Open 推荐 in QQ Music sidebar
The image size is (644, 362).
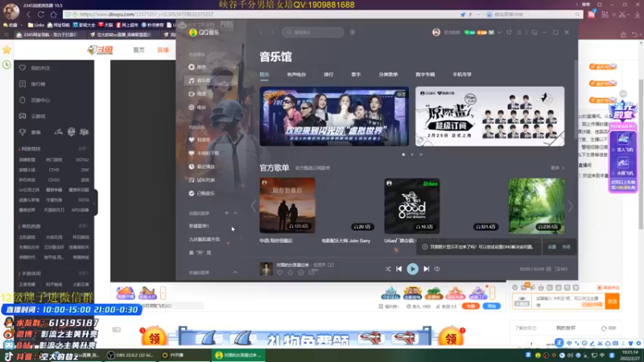pyautogui.click(x=197, y=67)
